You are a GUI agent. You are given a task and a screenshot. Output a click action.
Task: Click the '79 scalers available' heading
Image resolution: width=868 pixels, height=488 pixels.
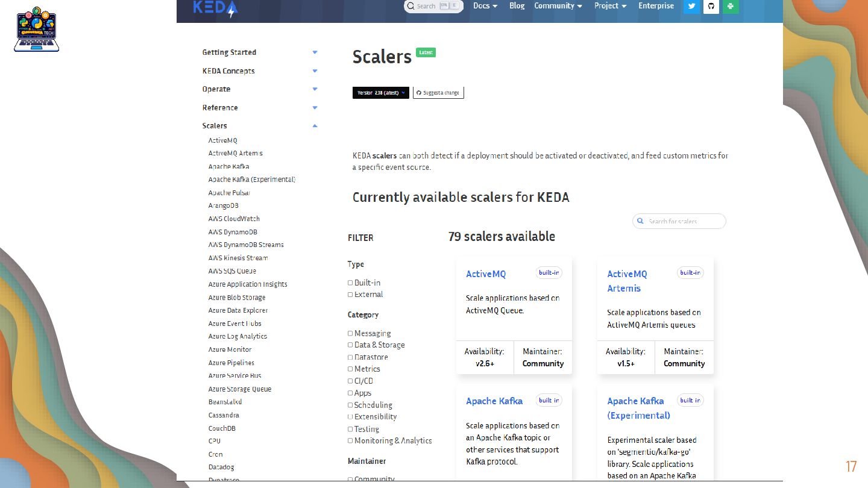pos(502,237)
